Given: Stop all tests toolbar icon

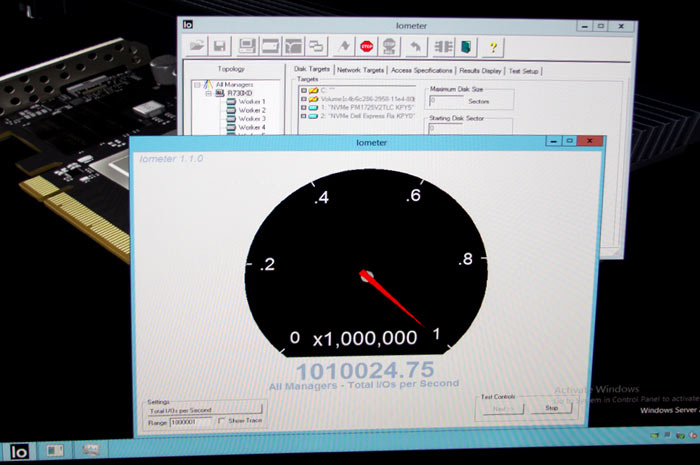Looking at the screenshot, I should [389, 46].
